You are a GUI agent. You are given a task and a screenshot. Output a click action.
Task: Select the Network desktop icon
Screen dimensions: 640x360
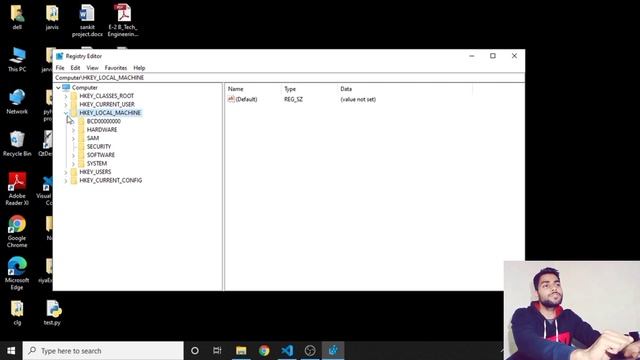coord(17,102)
